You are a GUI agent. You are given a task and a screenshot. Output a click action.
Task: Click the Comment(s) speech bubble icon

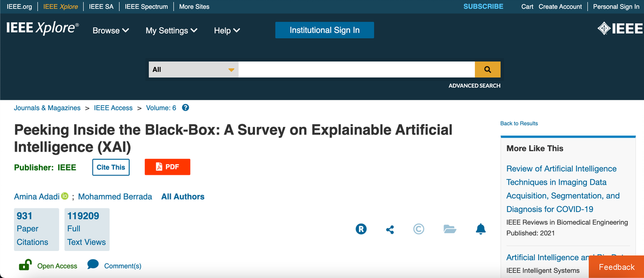93,265
